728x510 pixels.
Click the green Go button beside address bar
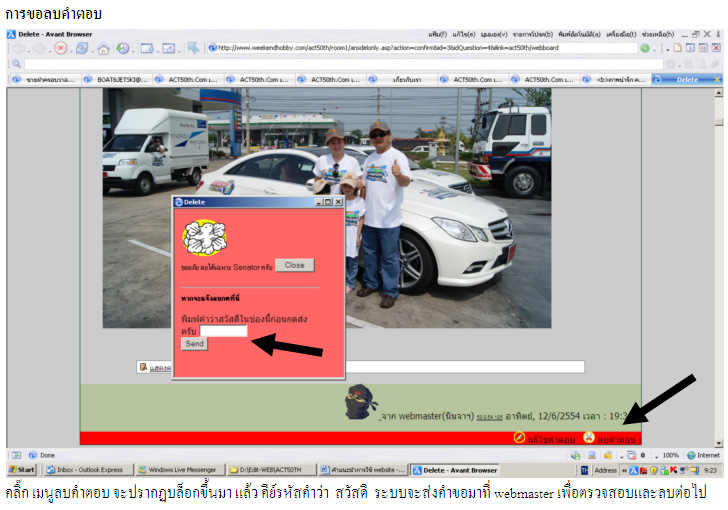coord(645,48)
